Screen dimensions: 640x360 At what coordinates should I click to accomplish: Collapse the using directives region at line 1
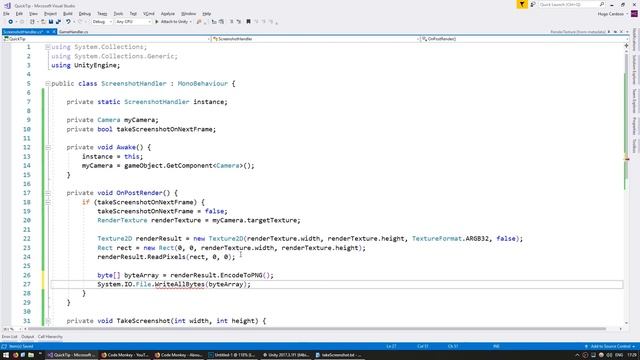(48, 47)
